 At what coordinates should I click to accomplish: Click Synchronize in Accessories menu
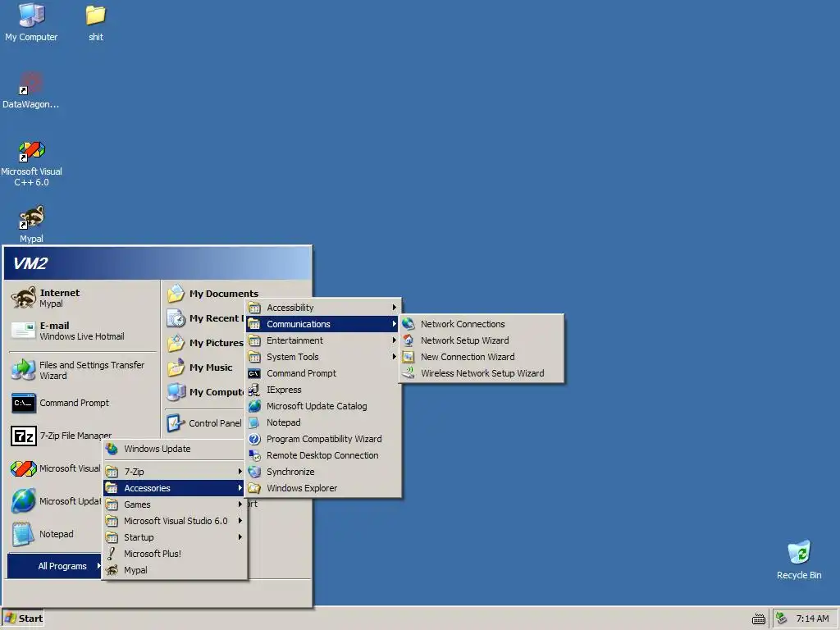323,472
